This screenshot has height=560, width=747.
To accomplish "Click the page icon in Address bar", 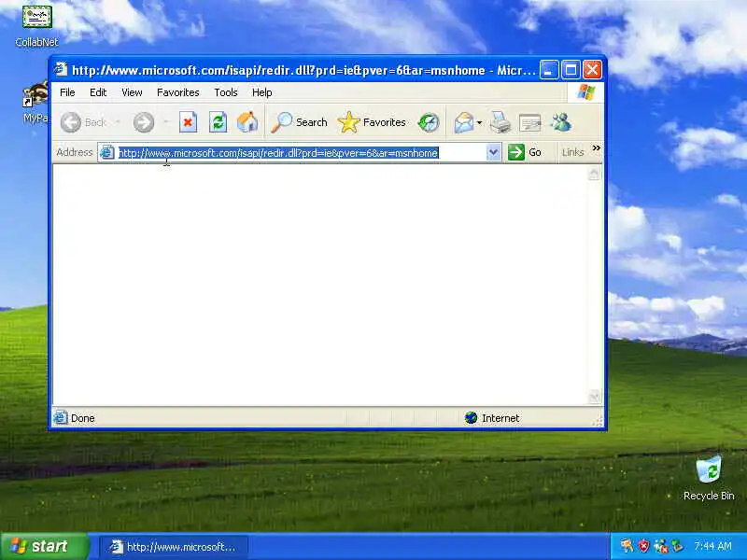I will click(107, 152).
